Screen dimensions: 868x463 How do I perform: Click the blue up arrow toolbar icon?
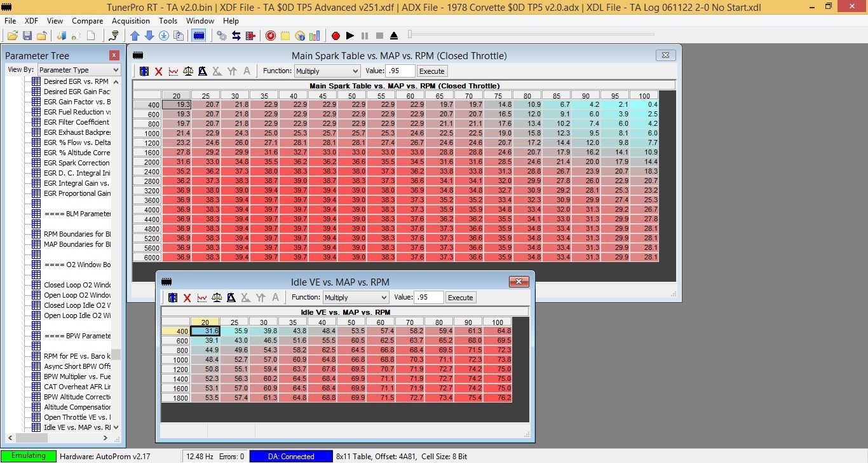135,36
